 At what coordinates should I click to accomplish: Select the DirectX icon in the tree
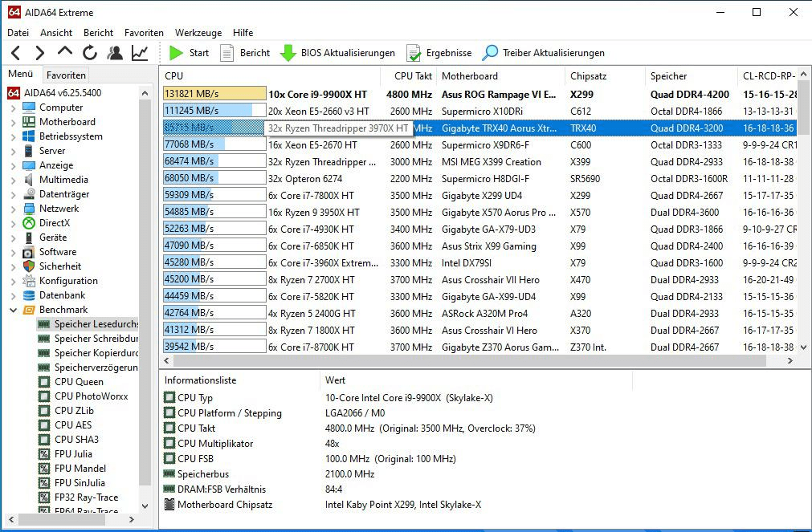pyautogui.click(x=29, y=223)
